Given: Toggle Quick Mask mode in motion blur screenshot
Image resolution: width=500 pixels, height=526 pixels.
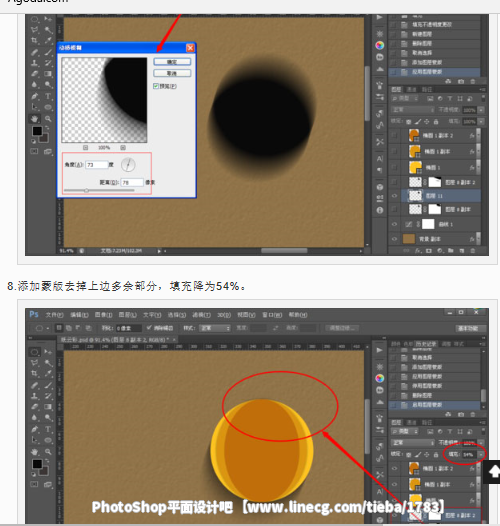Looking at the screenshot, I should tap(34, 151).
